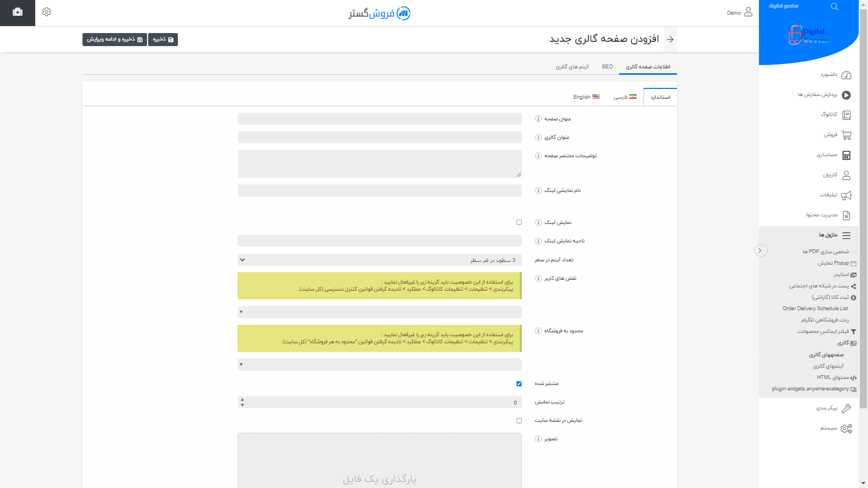
Task: Select the English language tab
Action: [586, 97]
